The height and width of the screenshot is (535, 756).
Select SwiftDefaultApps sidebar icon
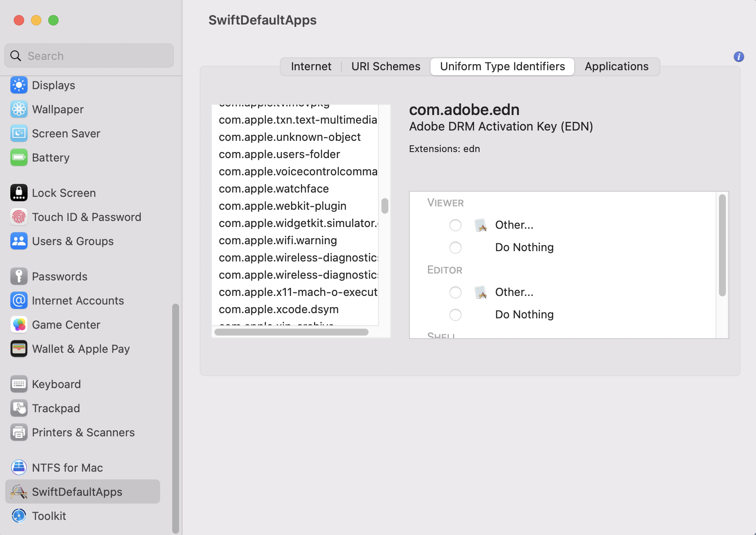(19, 492)
